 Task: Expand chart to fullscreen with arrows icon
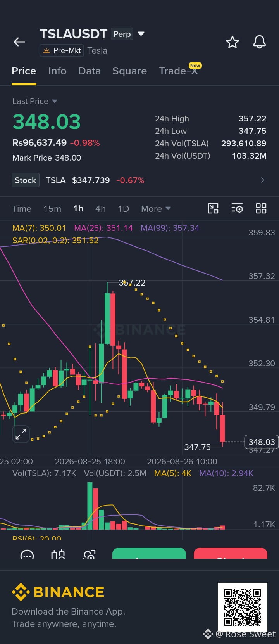(x=21, y=434)
